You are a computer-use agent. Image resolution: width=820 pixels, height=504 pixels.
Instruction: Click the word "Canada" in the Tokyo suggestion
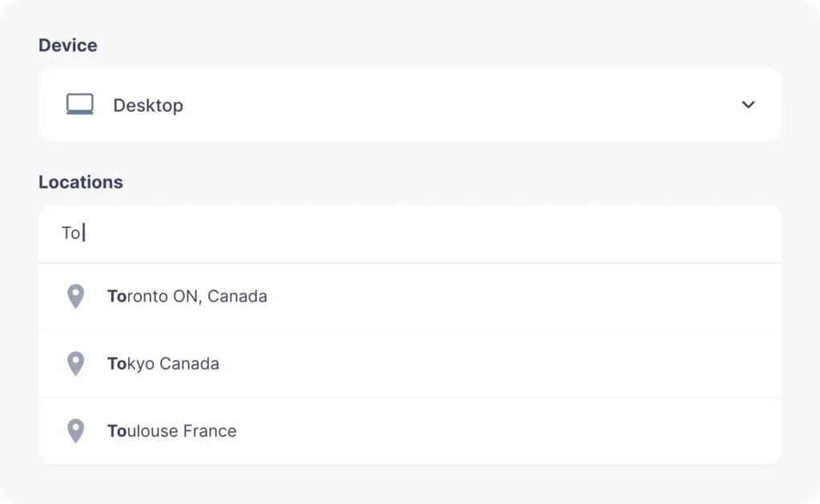pos(189,364)
